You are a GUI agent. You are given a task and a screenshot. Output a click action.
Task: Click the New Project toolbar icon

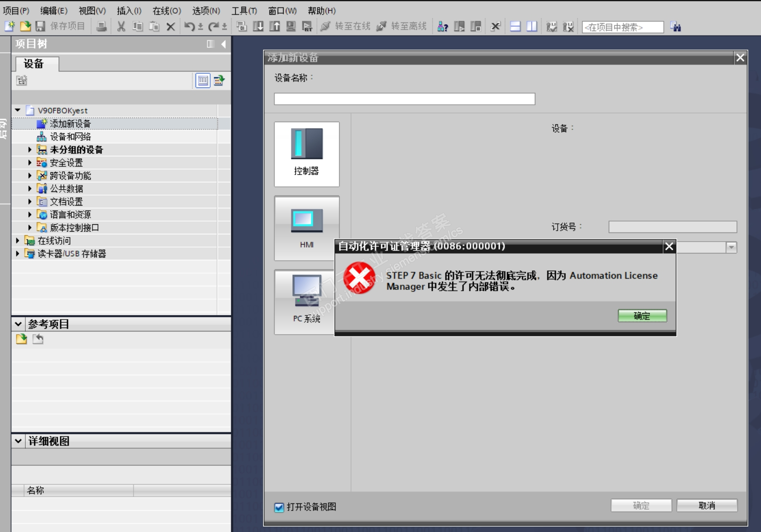(10, 26)
